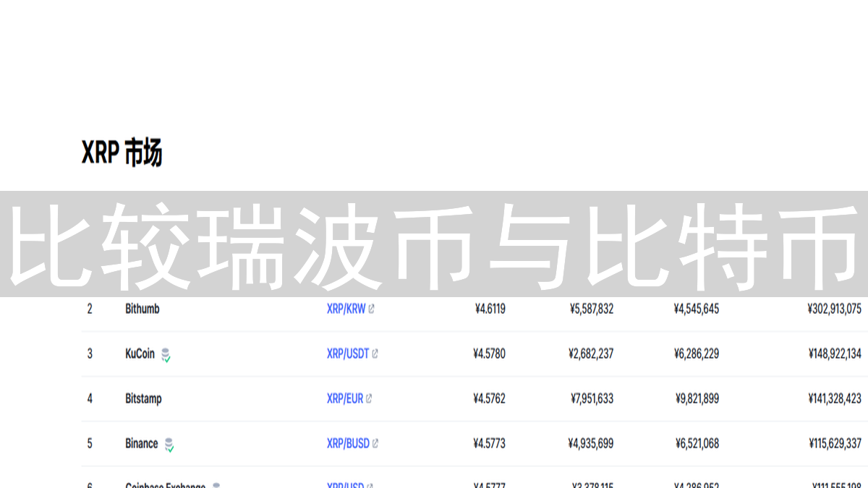Open the XRP/KRW market link

(x=346, y=309)
